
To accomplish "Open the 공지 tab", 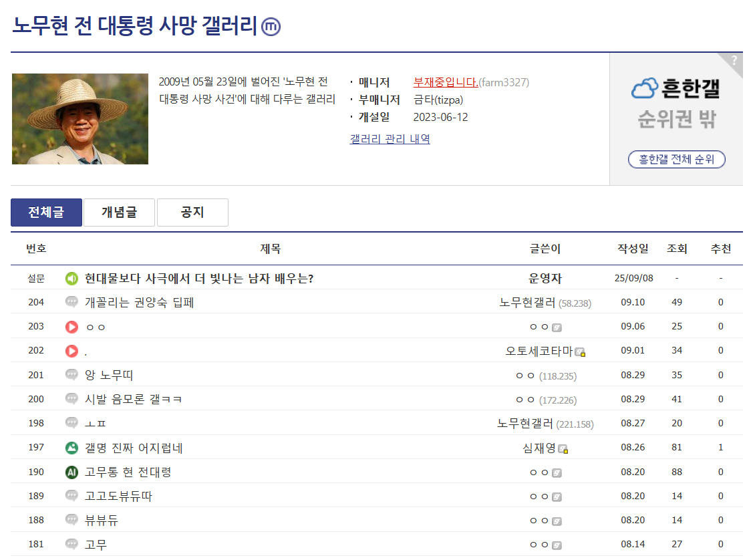I will coord(192,212).
